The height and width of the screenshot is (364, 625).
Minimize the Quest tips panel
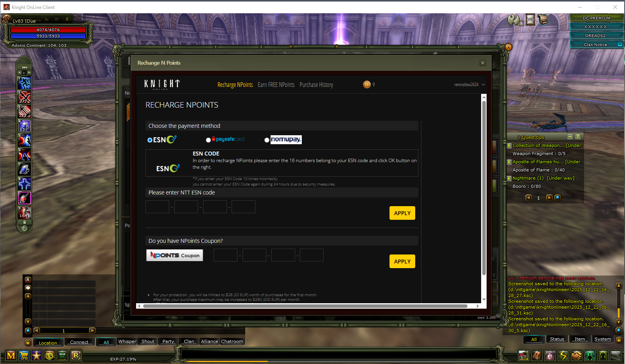click(x=570, y=136)
